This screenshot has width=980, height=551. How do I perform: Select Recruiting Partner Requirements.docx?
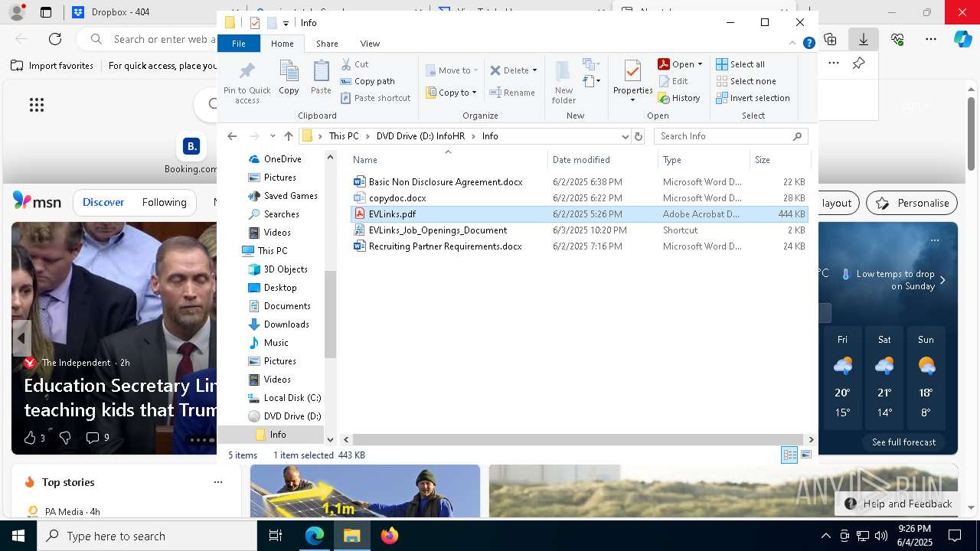tap(579, 246)
